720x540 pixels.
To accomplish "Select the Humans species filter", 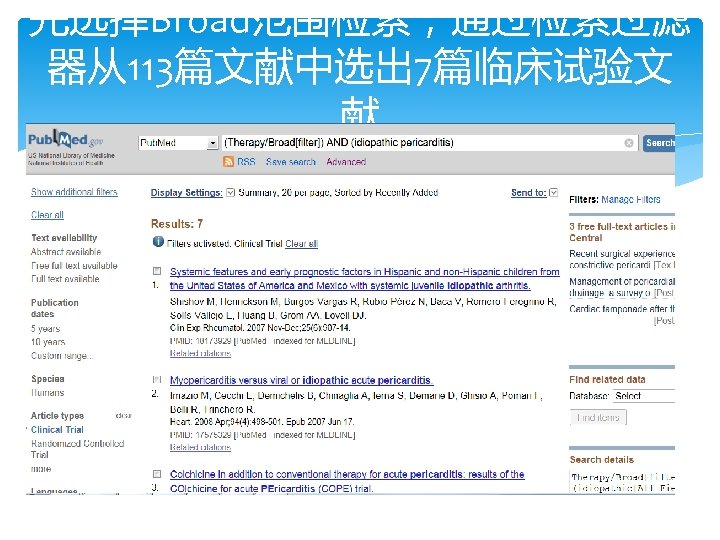I will 48,393.
